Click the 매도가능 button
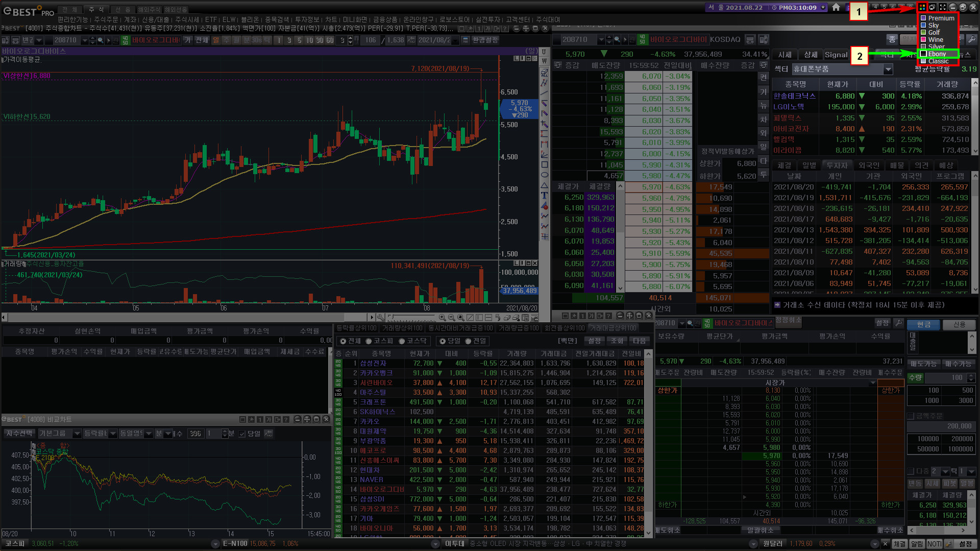 (923, 364)
